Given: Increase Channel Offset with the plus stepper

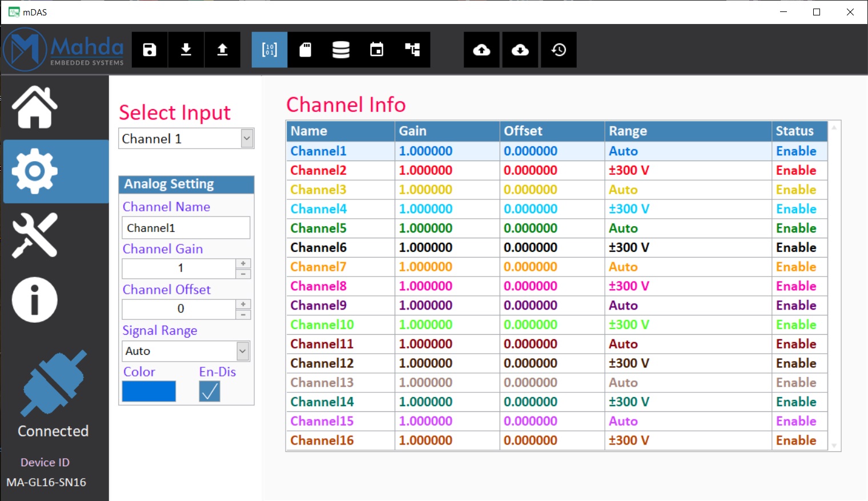Looking at the screenshot, I should pyautogui.click(x=243, y=304).
